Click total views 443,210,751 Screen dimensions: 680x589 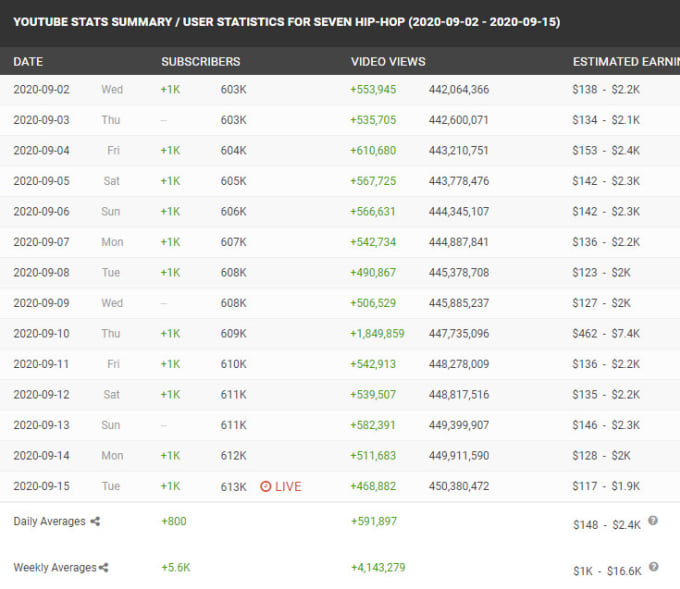point(458,151)
